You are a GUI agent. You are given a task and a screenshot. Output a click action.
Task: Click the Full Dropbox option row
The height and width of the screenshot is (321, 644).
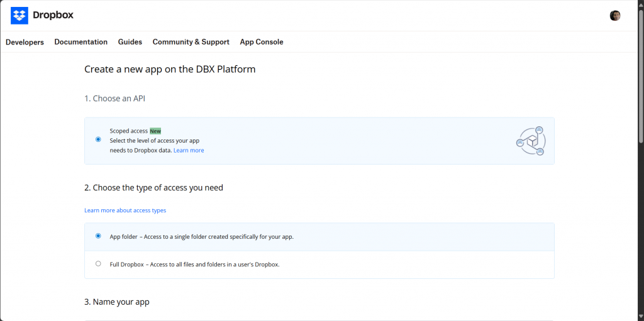[319, 264]
